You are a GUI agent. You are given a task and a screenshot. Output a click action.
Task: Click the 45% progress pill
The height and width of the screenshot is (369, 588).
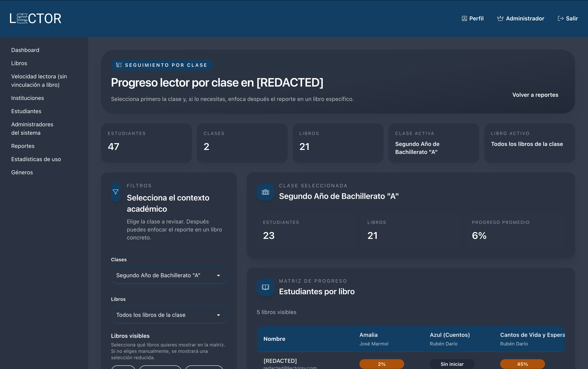pos(522,364)
